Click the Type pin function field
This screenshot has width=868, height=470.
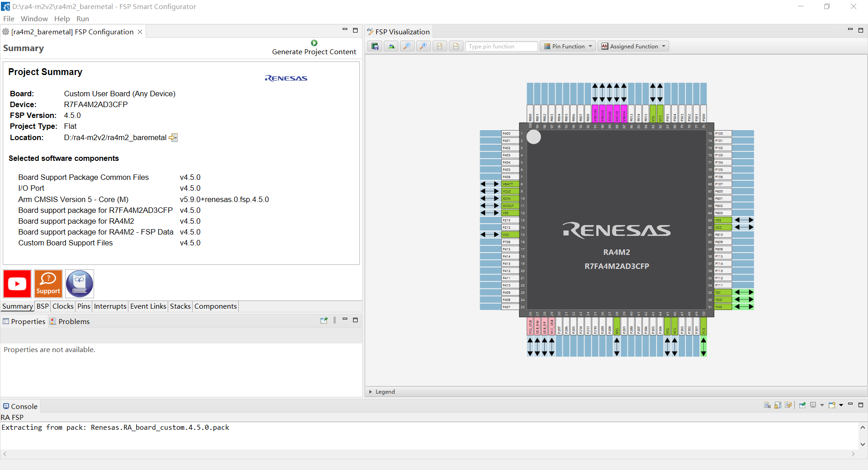point(501,46)
